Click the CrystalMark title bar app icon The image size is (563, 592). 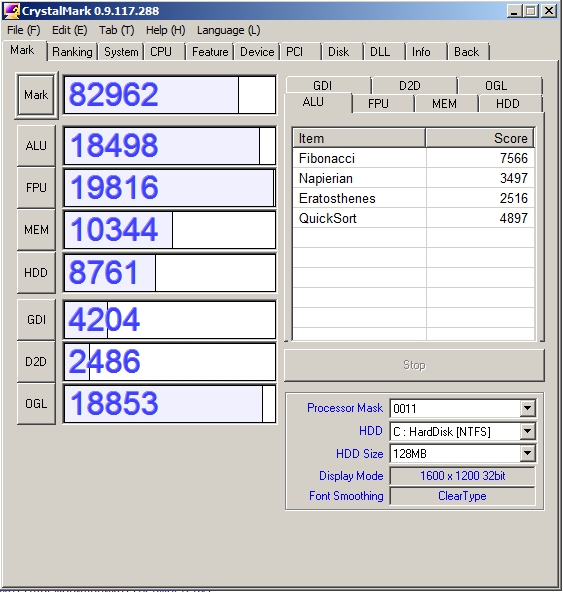pos(11,11)
